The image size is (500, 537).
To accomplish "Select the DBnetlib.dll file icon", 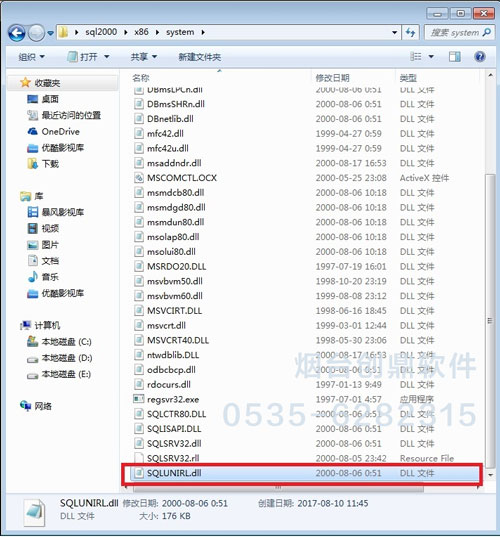I will (138, 118).
